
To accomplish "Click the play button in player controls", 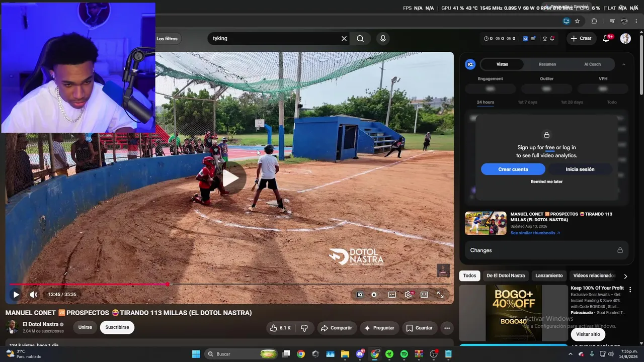I will (x=16, y=295).
